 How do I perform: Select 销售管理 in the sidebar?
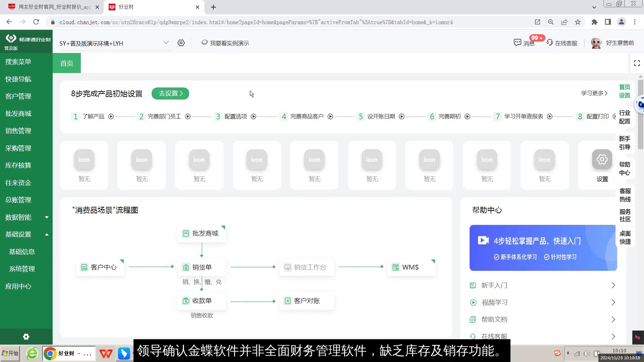click(x=18, y=131)
